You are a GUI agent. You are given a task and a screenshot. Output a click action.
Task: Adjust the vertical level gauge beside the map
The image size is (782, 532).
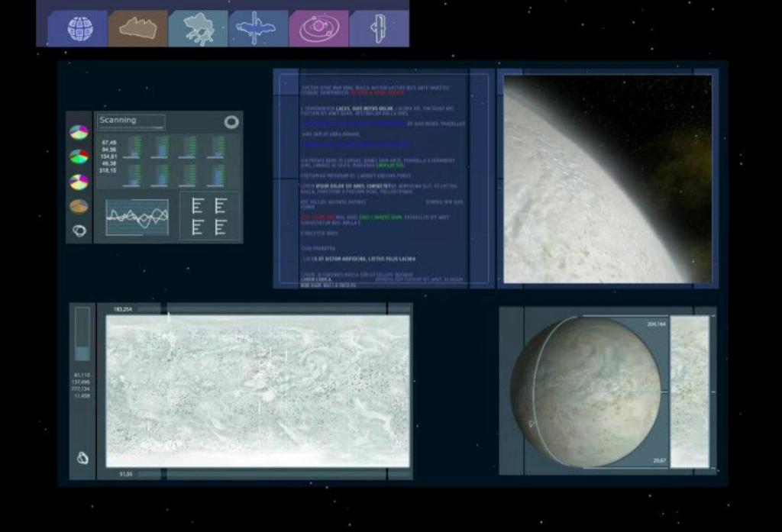82,334
